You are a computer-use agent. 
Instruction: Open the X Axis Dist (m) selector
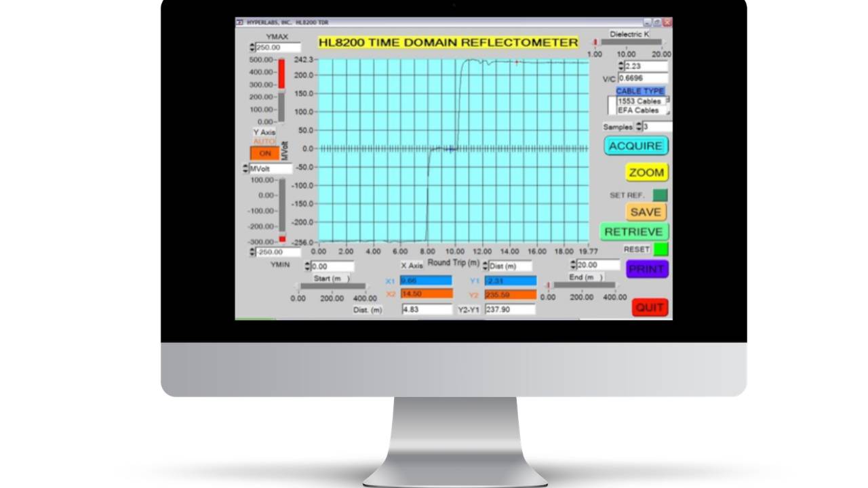coord(509,266)
